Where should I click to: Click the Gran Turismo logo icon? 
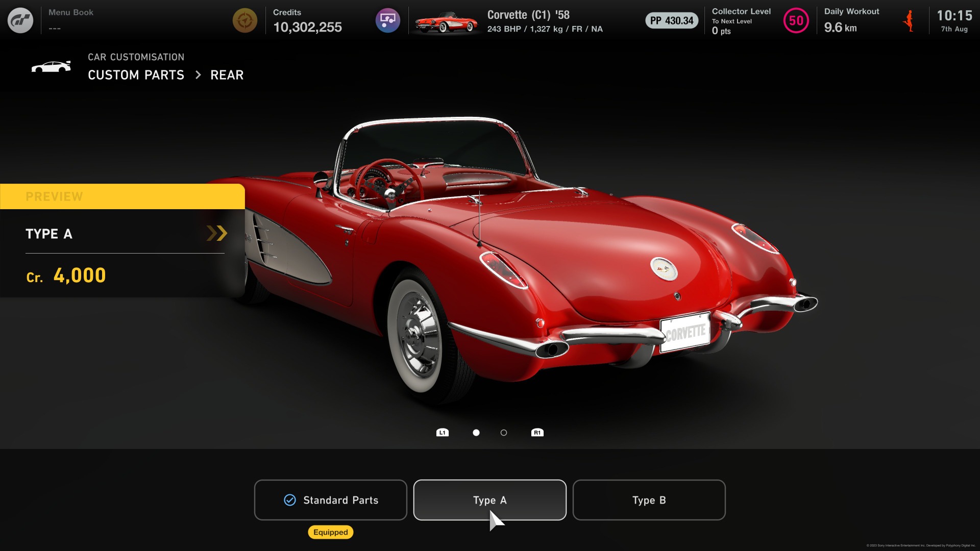20,20
